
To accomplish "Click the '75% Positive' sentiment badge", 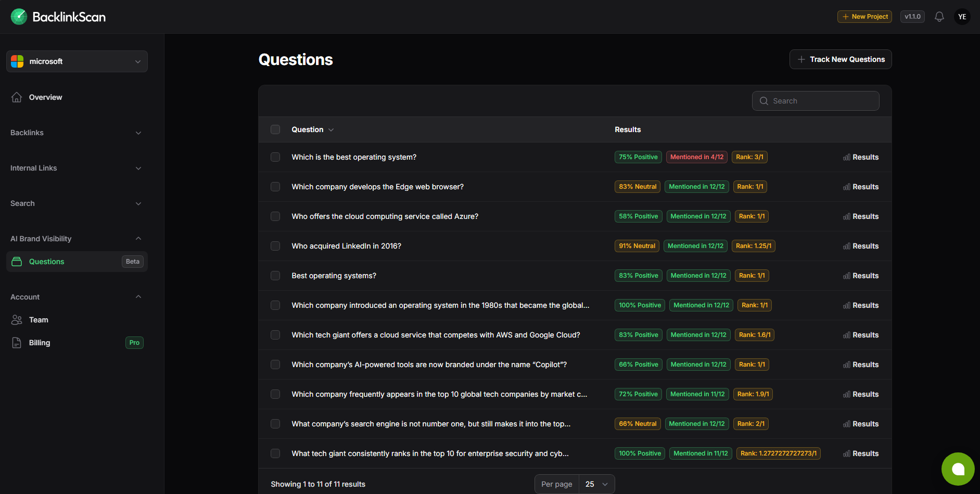I will [x=638, y=157].
